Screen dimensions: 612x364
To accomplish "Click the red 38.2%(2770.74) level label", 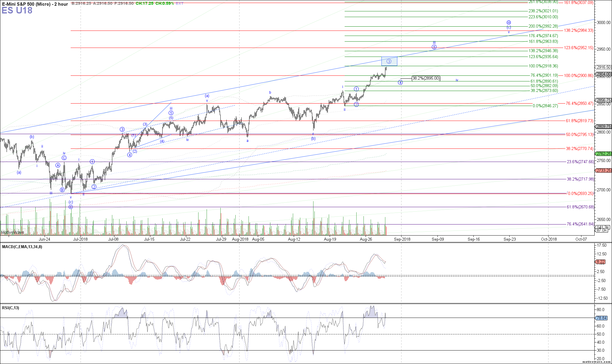I will pyautogui.click(x=579, y=148).
